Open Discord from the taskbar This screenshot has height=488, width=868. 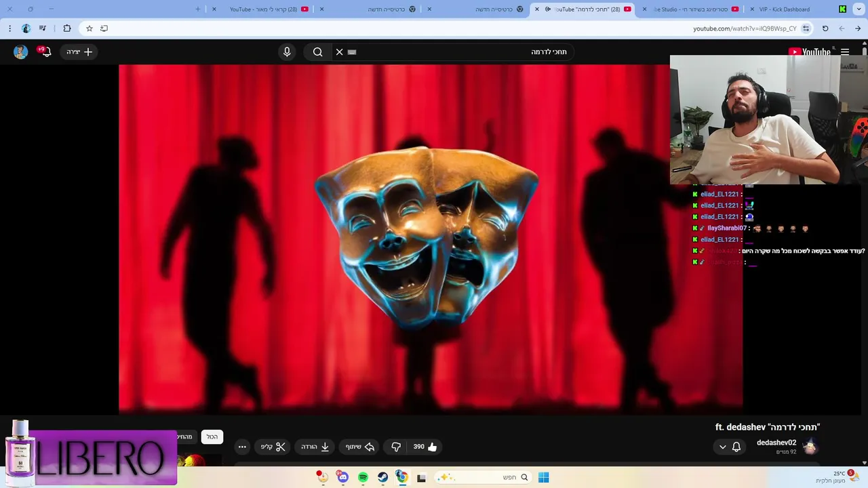tap(342, 477)
